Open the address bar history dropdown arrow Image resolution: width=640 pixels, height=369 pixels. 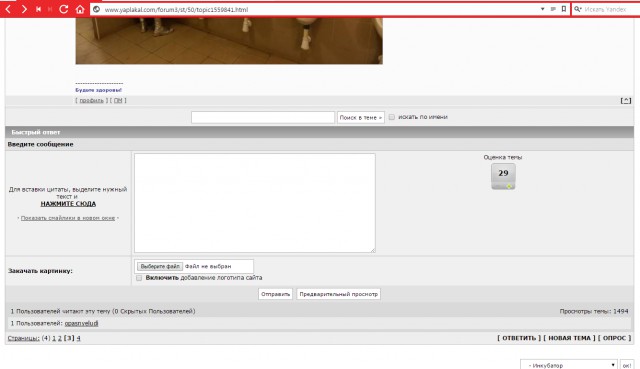tap(542, 9)
